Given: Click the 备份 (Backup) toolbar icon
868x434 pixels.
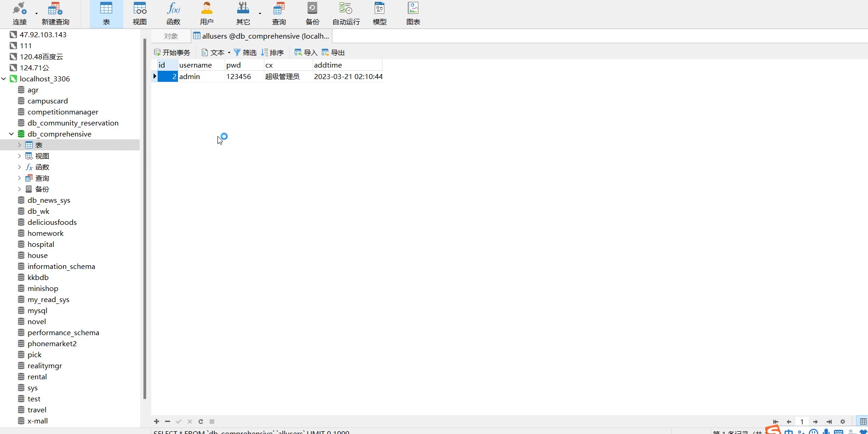Looking at the screenshot, I should point(312,14).
